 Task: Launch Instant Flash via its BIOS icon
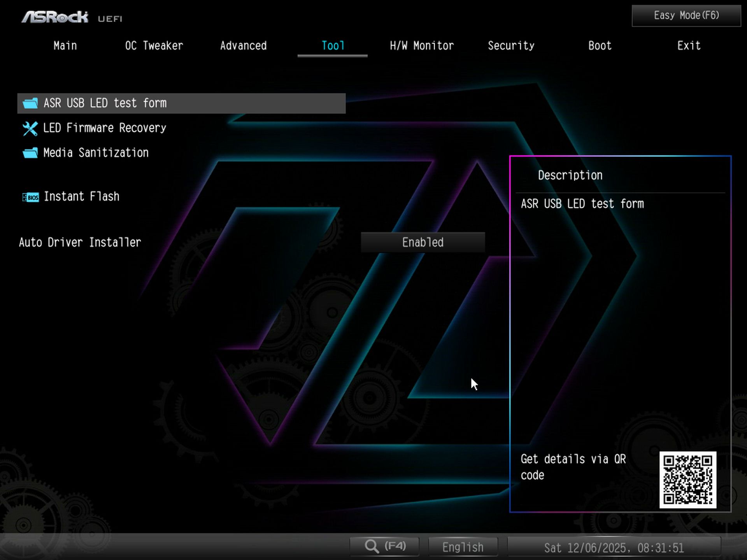tap(30, 197)
